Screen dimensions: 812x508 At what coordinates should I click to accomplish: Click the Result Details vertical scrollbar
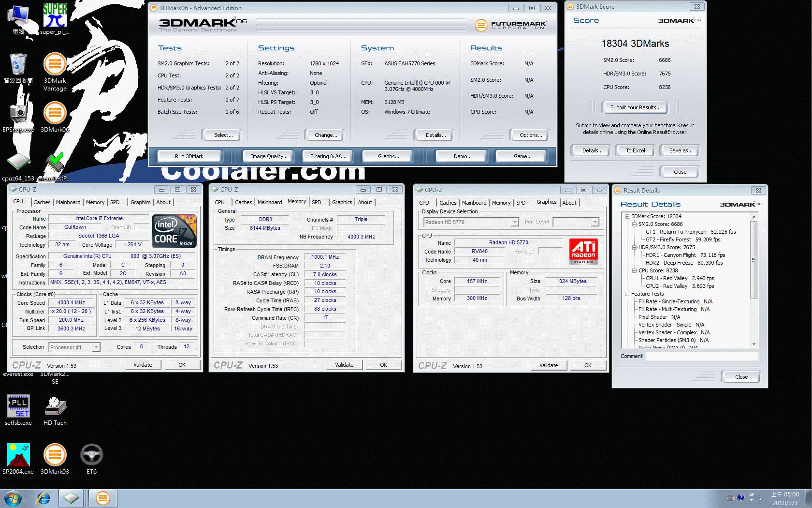(754, 281)
